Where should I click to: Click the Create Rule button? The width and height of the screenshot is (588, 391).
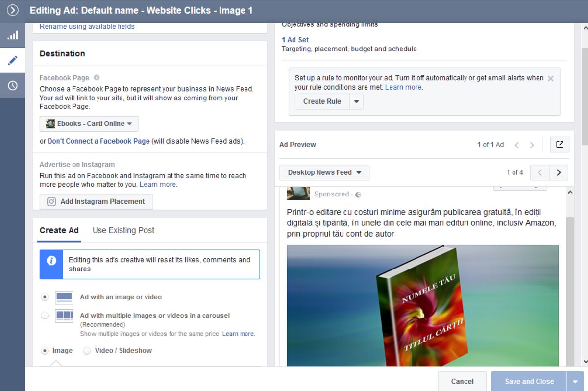click(x=322, y=101)
